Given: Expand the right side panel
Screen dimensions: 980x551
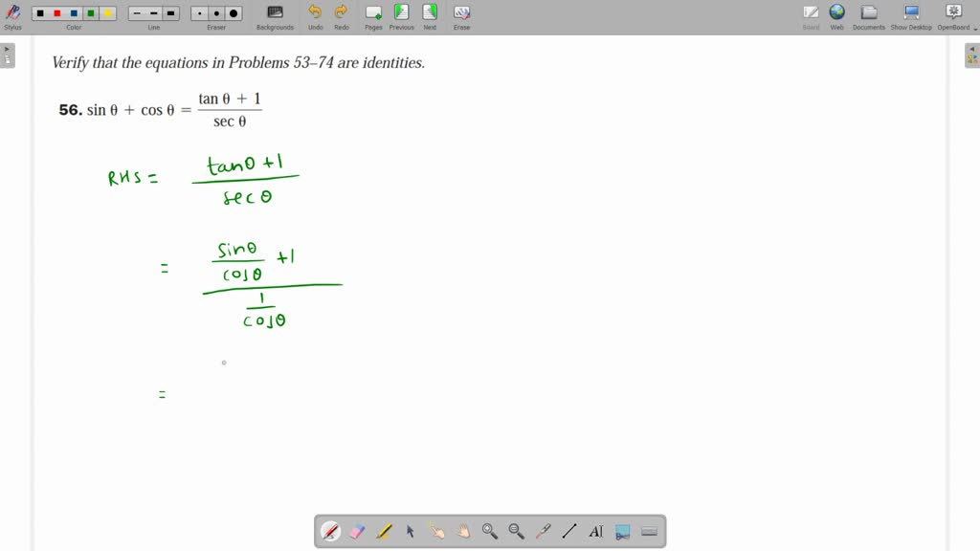Looking at the screenshot, I should 972,55.
